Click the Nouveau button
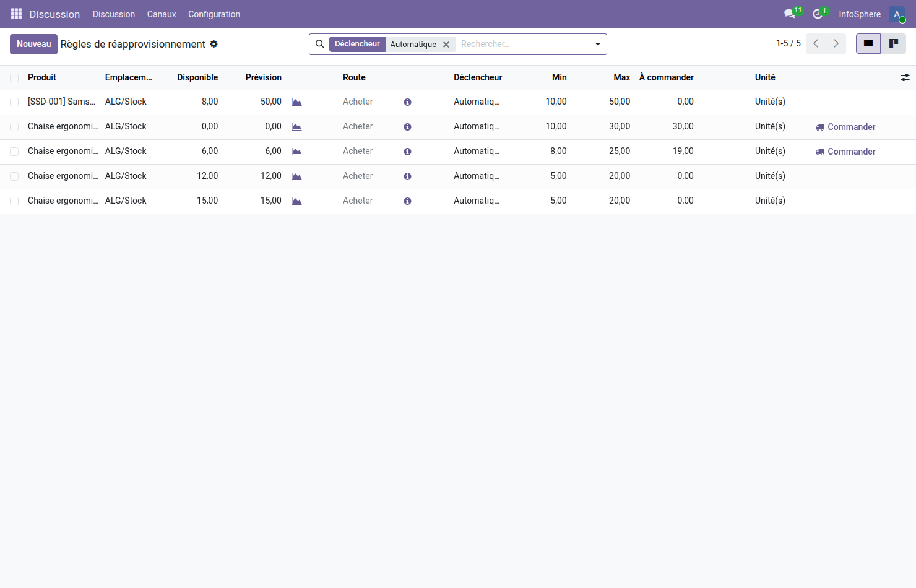 [33, 44]
